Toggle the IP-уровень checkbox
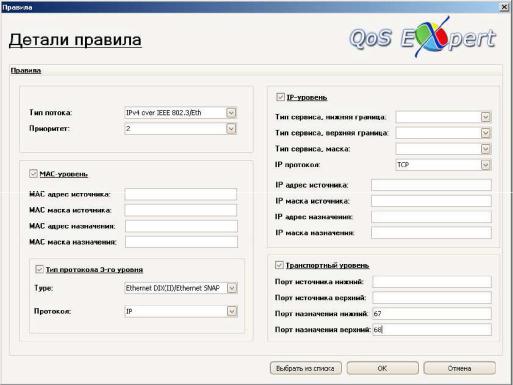Screen dimensions: 513x385 [280, 97]
